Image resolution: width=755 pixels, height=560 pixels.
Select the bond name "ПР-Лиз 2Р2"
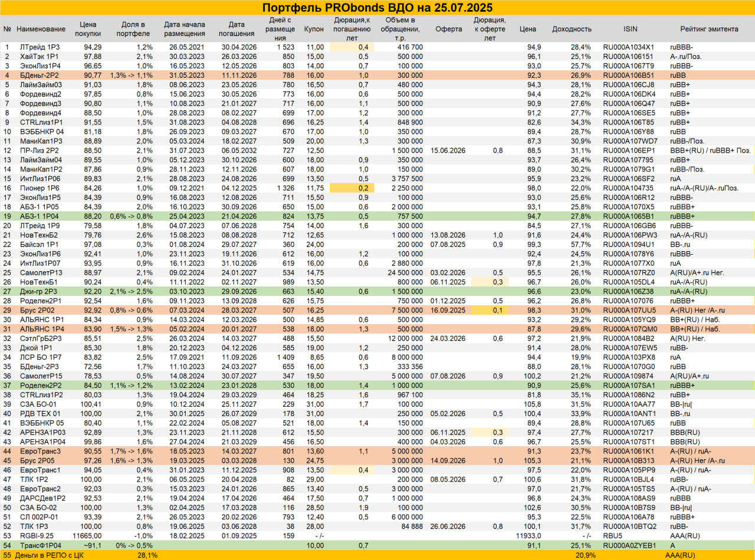(38, 151)
